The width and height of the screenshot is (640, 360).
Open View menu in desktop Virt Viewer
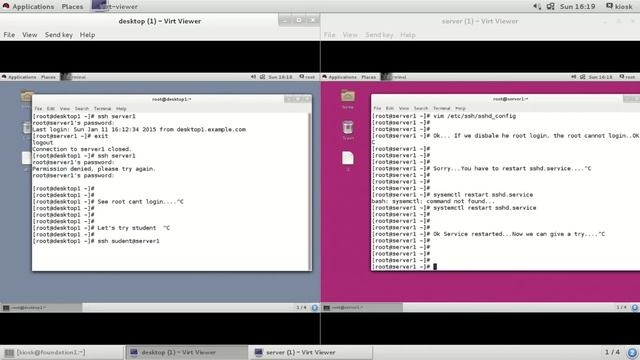(29, 35)
